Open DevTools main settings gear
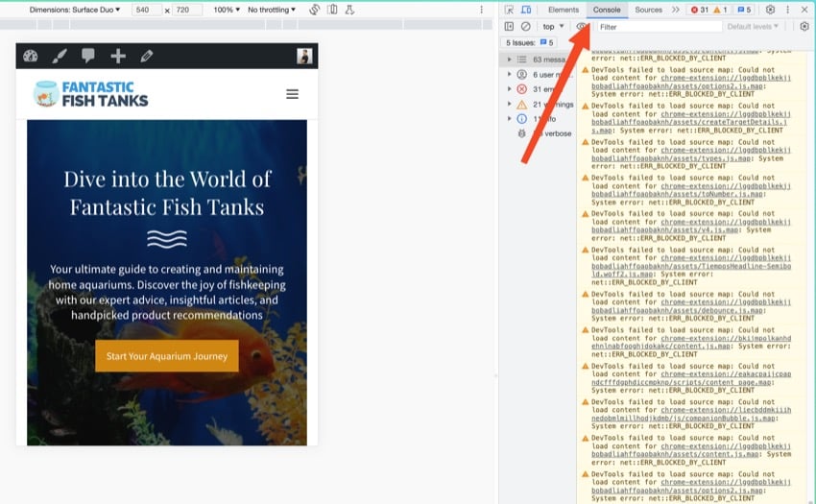The width and height of the screenshot is (816, 504). [x=770, y=10]
